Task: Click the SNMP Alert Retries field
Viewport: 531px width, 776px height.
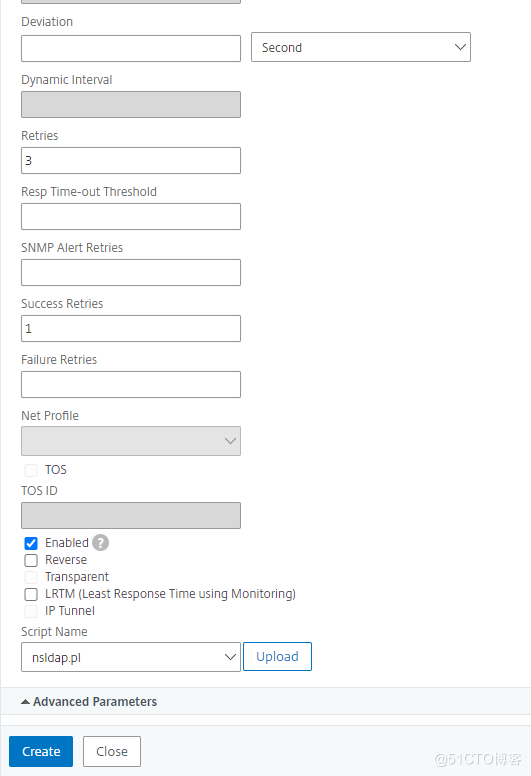Action: [x=131, y=272]
